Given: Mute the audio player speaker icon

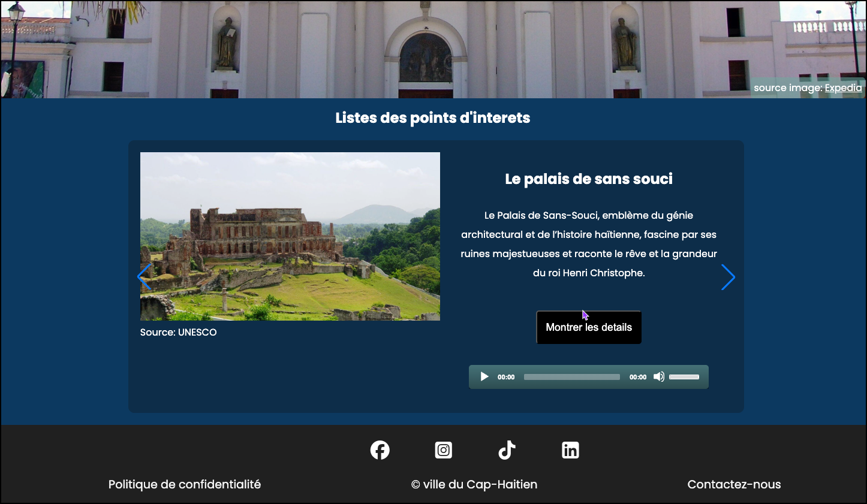Looking at the screenshot, I should [x=658, y=377].
